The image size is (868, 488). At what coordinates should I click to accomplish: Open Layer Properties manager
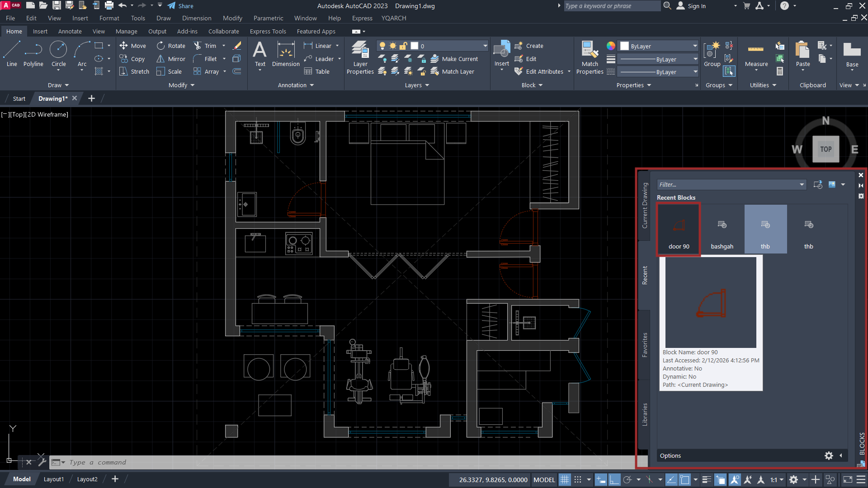point(360,57)
